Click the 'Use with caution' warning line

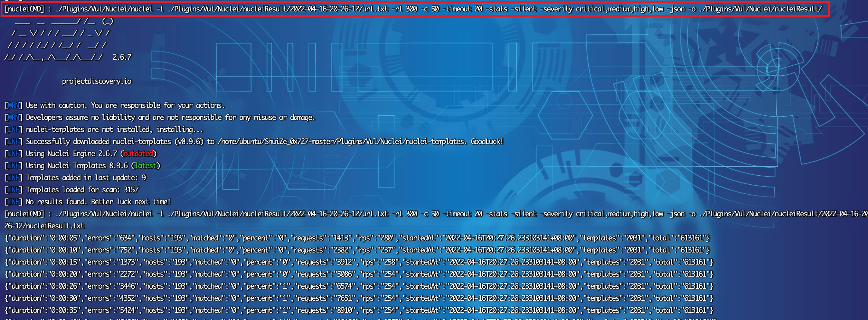pyautogui.click(x=115, y=105)
